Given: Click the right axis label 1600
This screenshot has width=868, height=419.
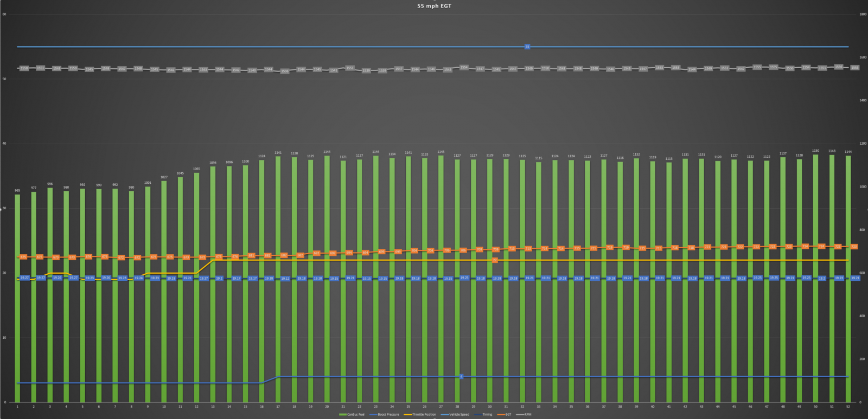Looking at the screenshot, I should [x=863, y=57].
